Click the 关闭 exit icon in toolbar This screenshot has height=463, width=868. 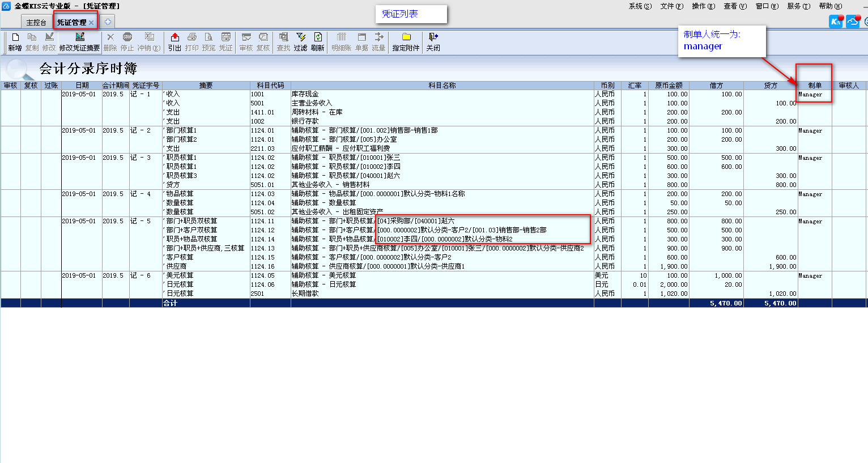coord(433,37)
